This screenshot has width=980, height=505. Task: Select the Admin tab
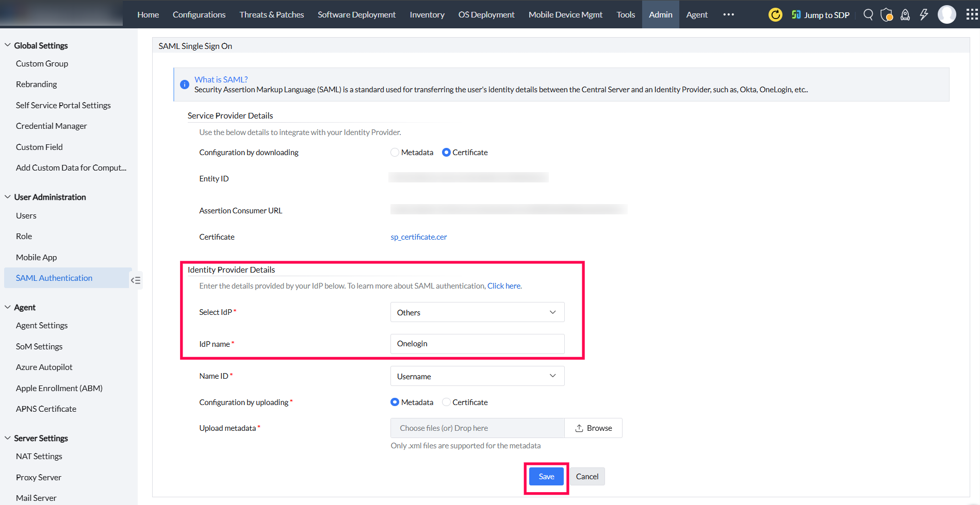pos(661,14)
